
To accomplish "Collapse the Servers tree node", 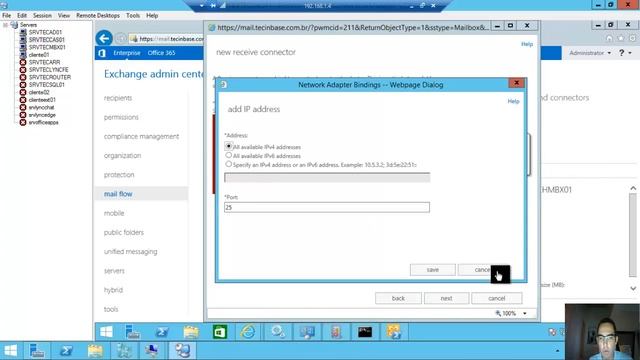I will coord(5,25).
